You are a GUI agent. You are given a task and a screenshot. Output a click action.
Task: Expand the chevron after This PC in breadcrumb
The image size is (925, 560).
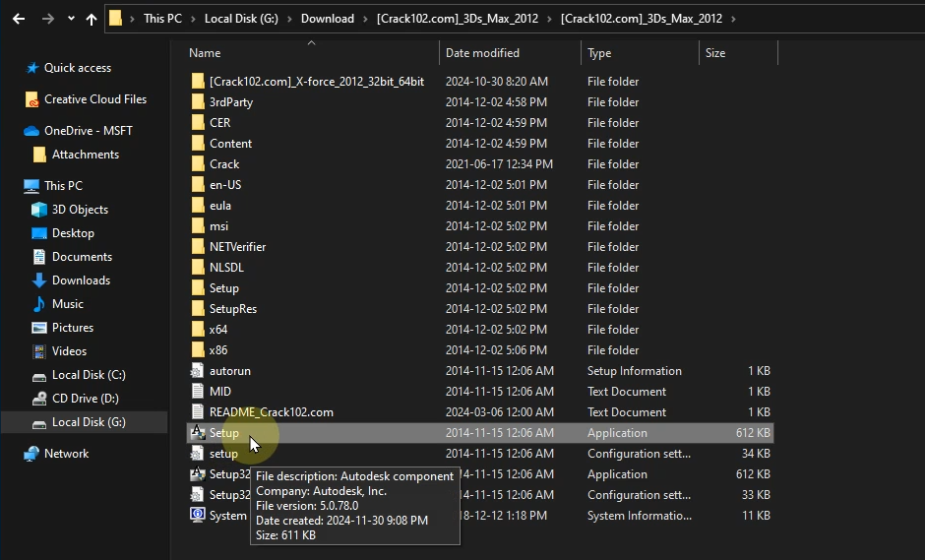197,19
